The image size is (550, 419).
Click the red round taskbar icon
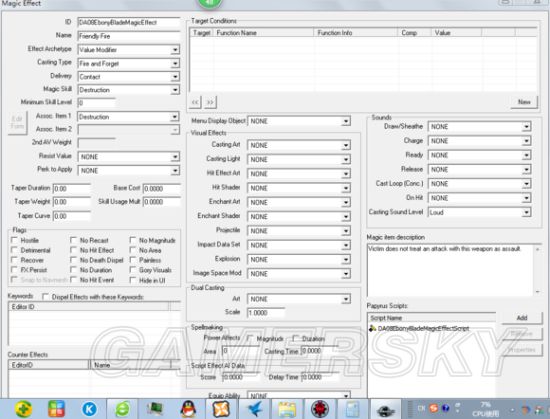320,409
